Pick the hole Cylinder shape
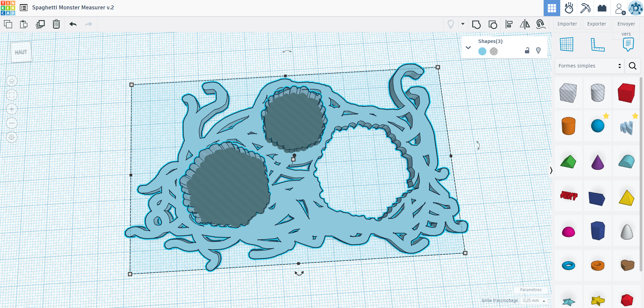Screen dimensions: 644x308 click(597, 93)
